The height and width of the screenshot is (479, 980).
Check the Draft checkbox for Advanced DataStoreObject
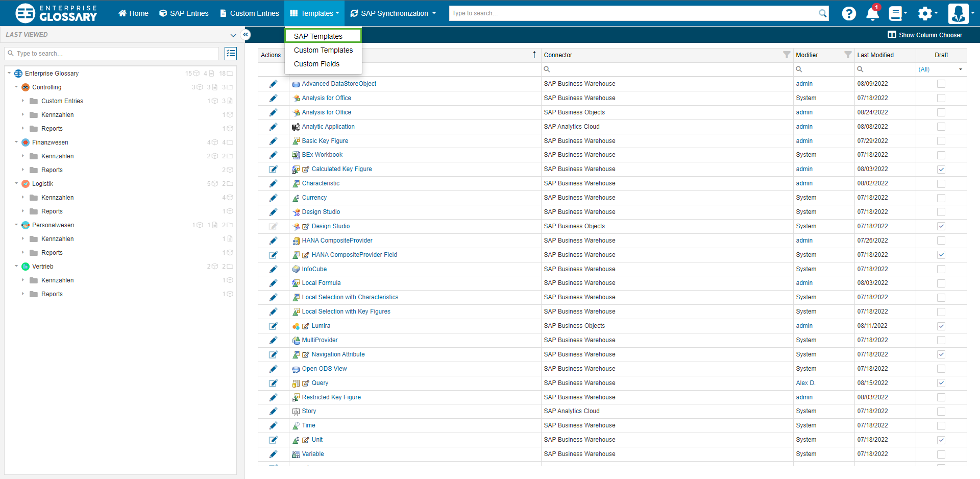[941, 84]
